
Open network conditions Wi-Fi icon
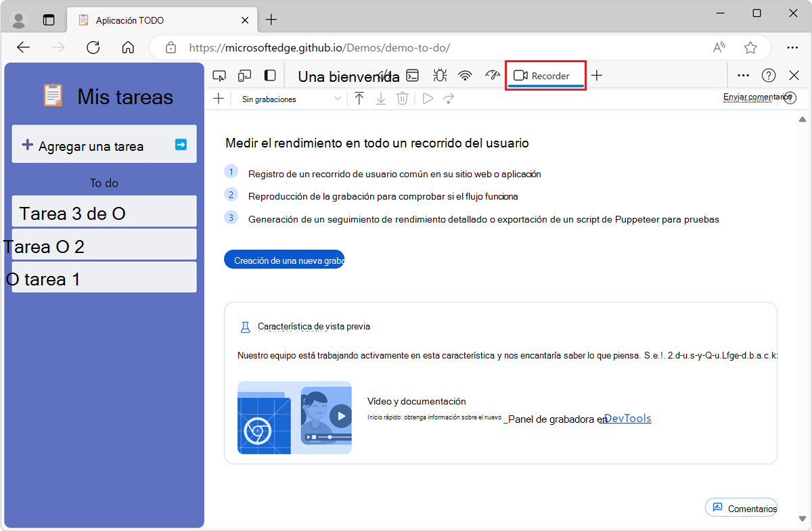click(465, 75)
